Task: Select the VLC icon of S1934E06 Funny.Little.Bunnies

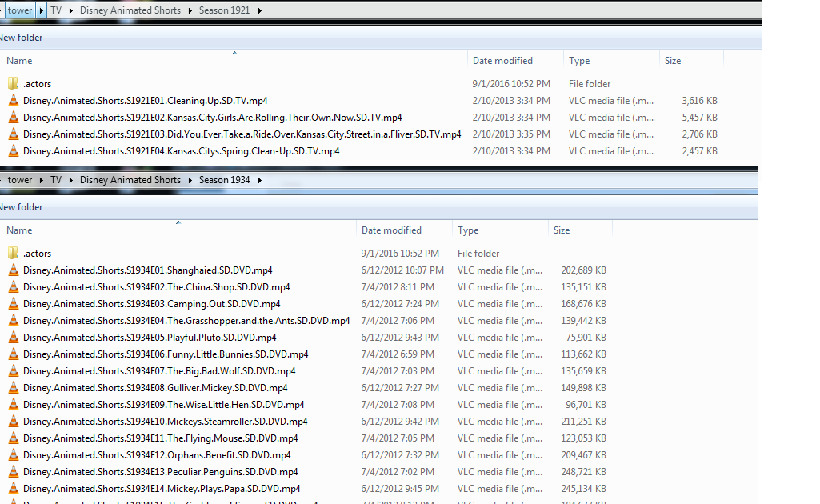Action: coord(14,354)
